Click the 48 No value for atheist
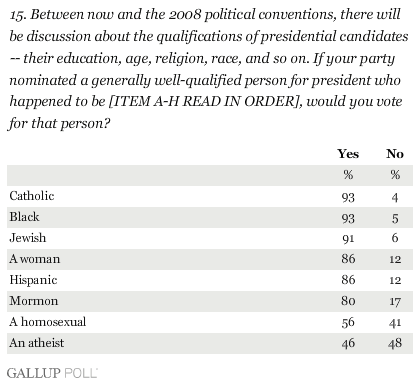 (x=395, y=343)
